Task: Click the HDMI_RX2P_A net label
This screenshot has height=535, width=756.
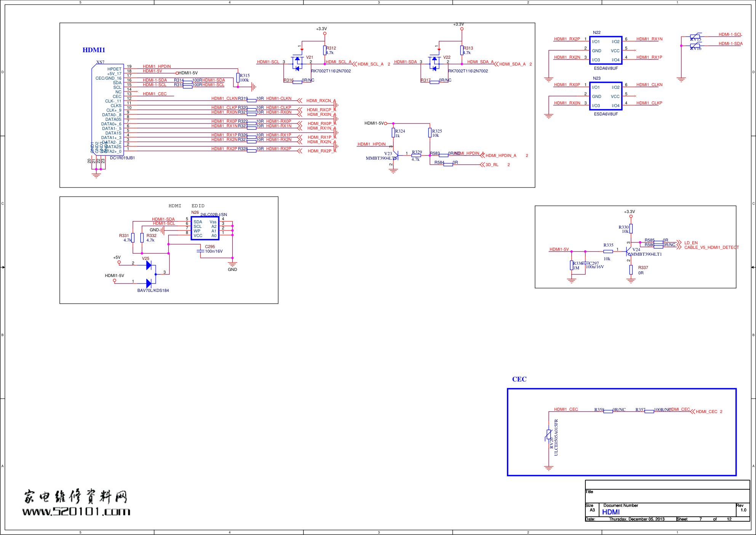Action: [x=322, y=151]
